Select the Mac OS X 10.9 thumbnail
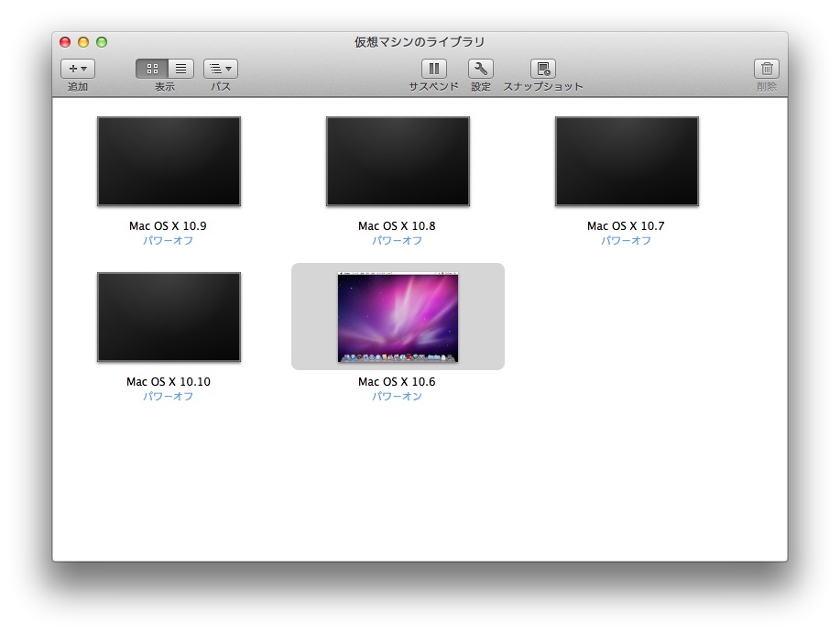This screenshot has height=634, width=840. tap(169, 161)
